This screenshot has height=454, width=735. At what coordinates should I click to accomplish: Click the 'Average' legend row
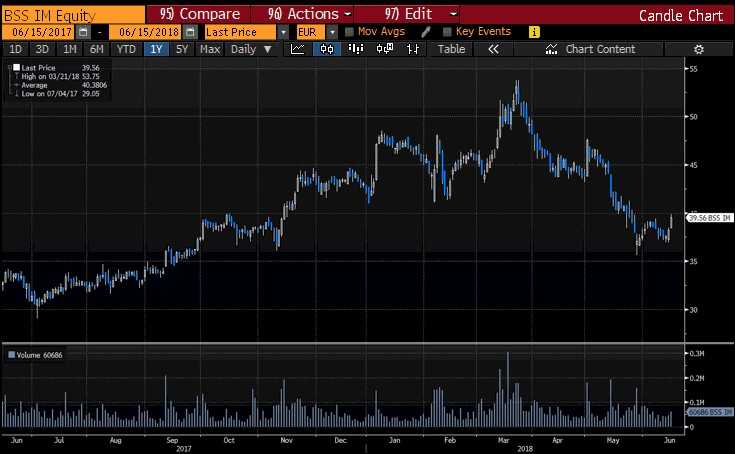pyautogui.click(x=60, y=85)
